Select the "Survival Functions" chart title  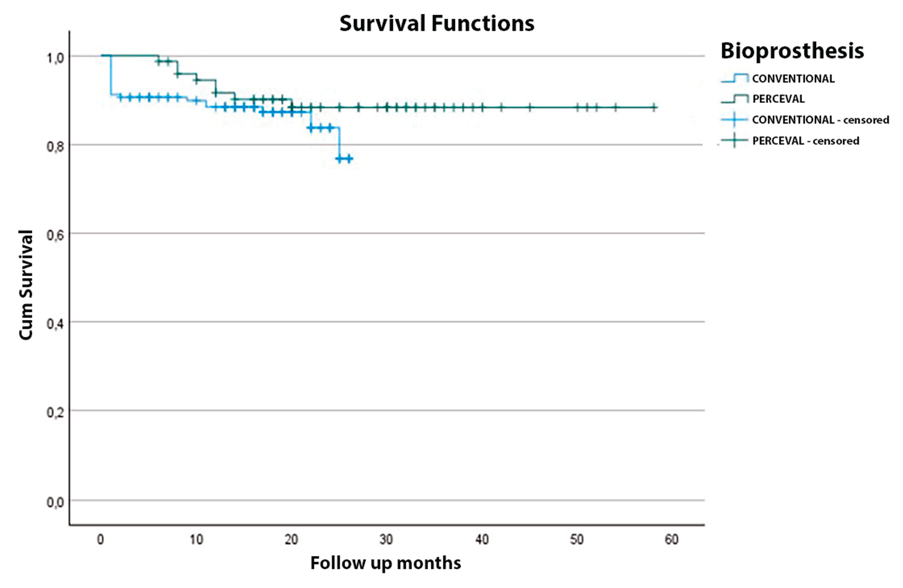coord(437,24)
